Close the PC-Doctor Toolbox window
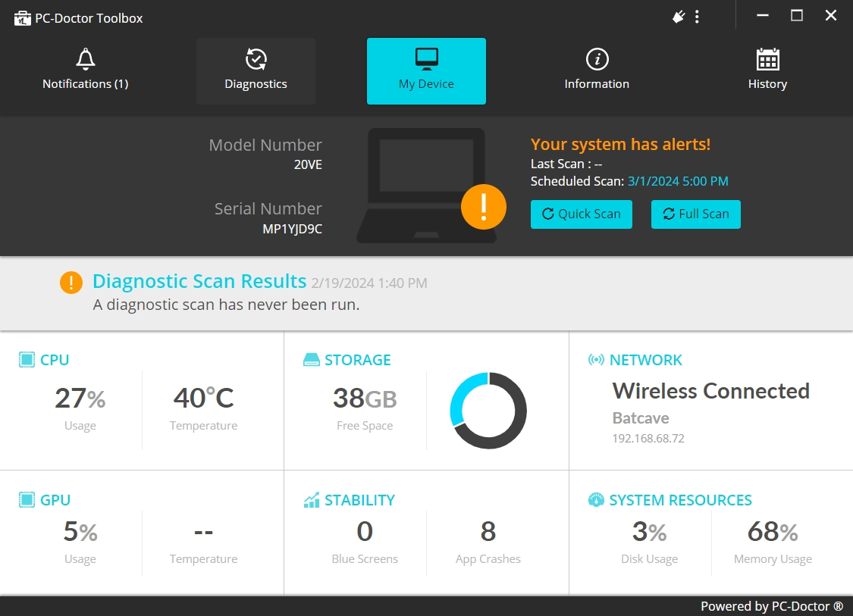 click(831, 15)
